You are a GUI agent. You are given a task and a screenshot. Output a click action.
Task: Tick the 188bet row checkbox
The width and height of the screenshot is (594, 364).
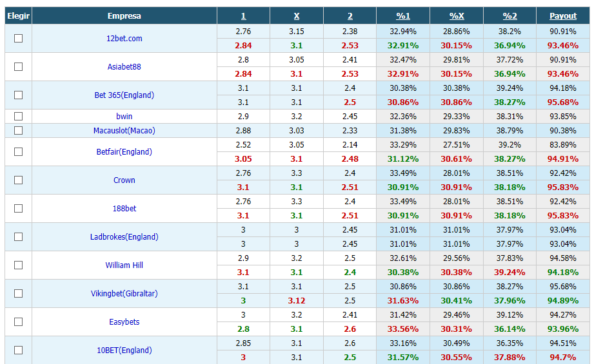[18, 209]
